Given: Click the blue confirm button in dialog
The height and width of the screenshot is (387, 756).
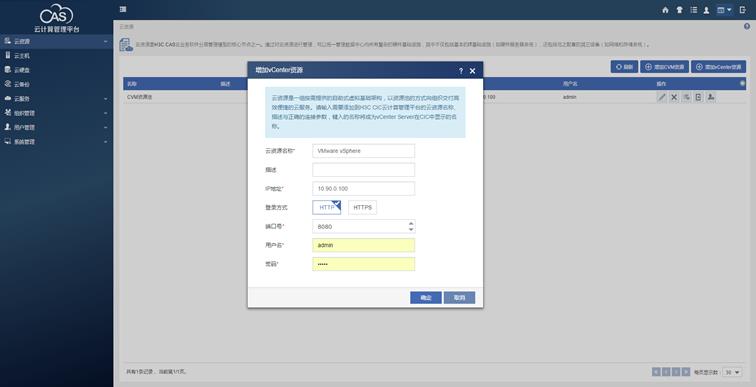Looking at the screenshot, I should point(426,298).
